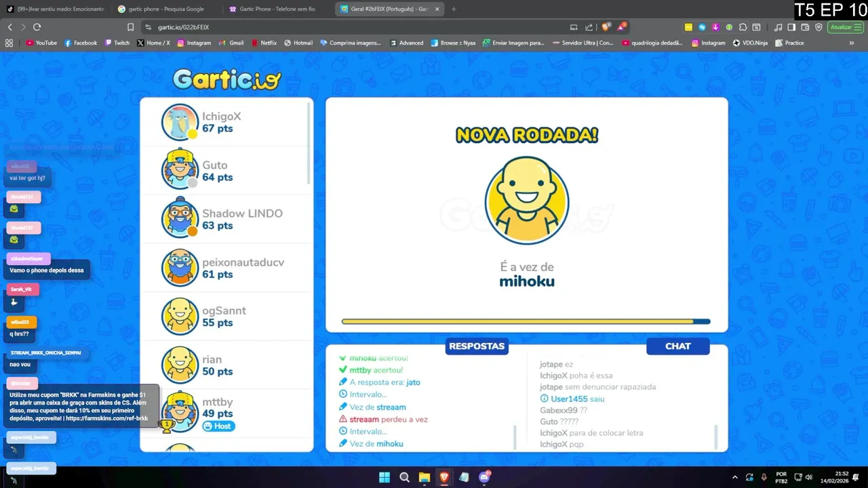This screenshot has height=488, width=868.
Task: Click the CHAT panel header
Action: point(677,346)
